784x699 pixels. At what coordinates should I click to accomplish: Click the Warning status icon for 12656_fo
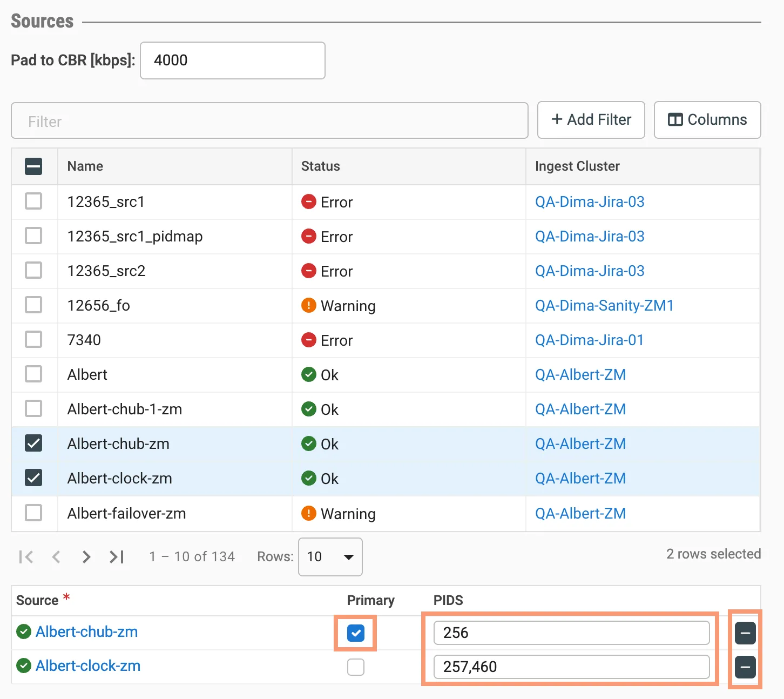(308, 306)
